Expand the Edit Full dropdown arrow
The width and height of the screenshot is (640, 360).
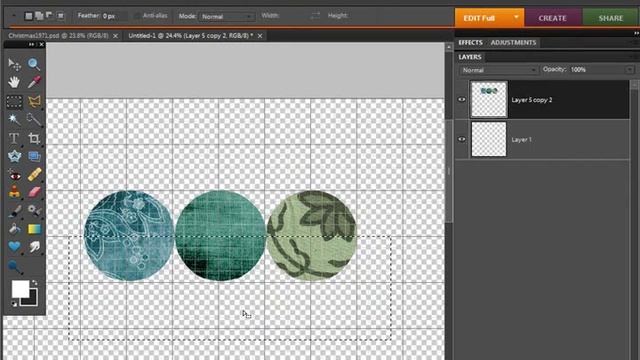pos(516,18)
